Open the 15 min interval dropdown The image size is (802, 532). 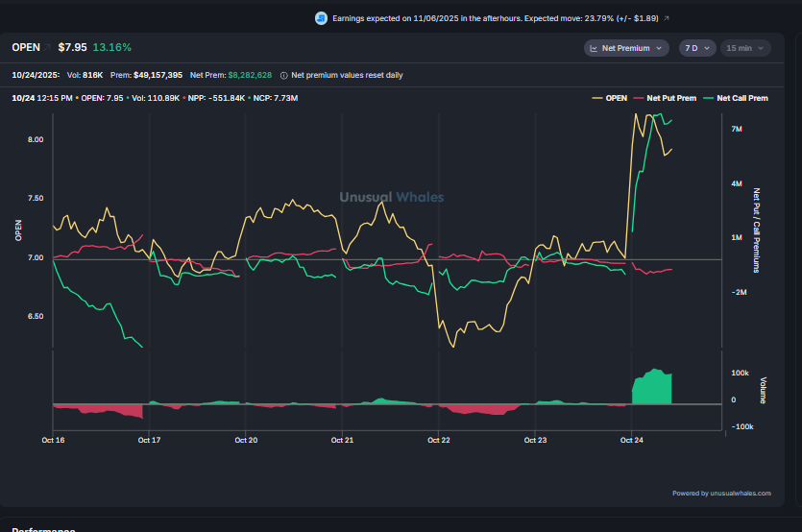[745, 48]
